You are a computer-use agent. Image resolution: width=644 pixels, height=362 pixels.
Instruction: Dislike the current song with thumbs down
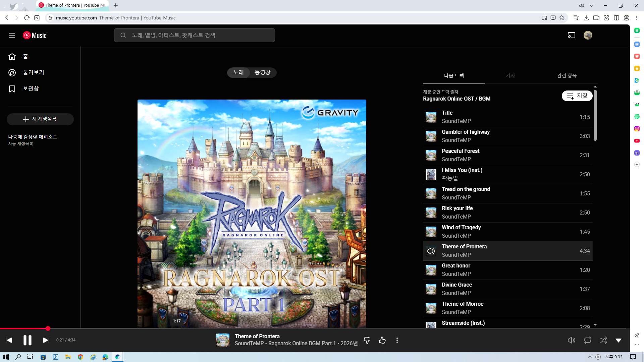(x=367, y=340)
